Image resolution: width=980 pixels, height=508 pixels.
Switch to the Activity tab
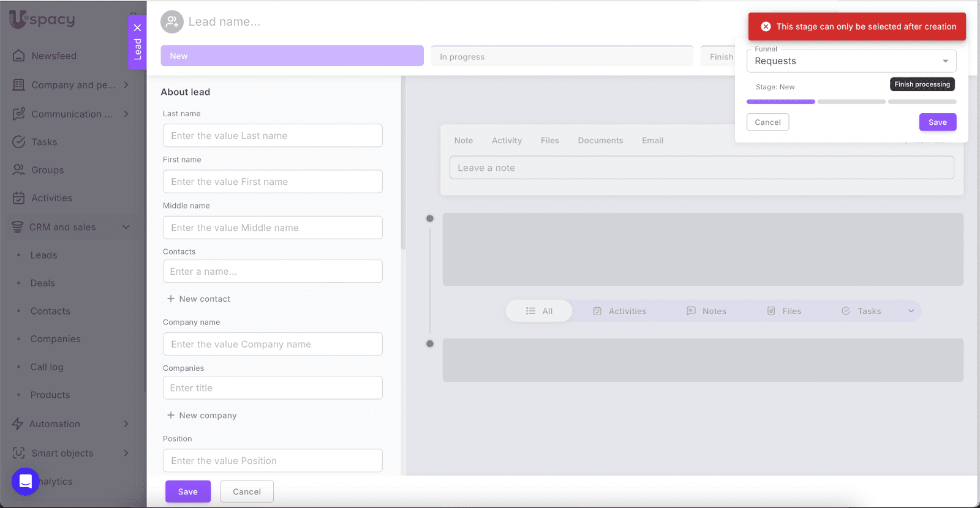point(507,141)
